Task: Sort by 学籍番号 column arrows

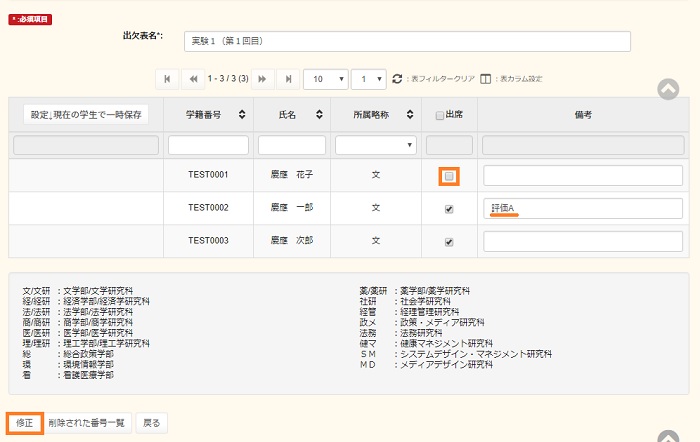Action: click(x=241, y=115)
